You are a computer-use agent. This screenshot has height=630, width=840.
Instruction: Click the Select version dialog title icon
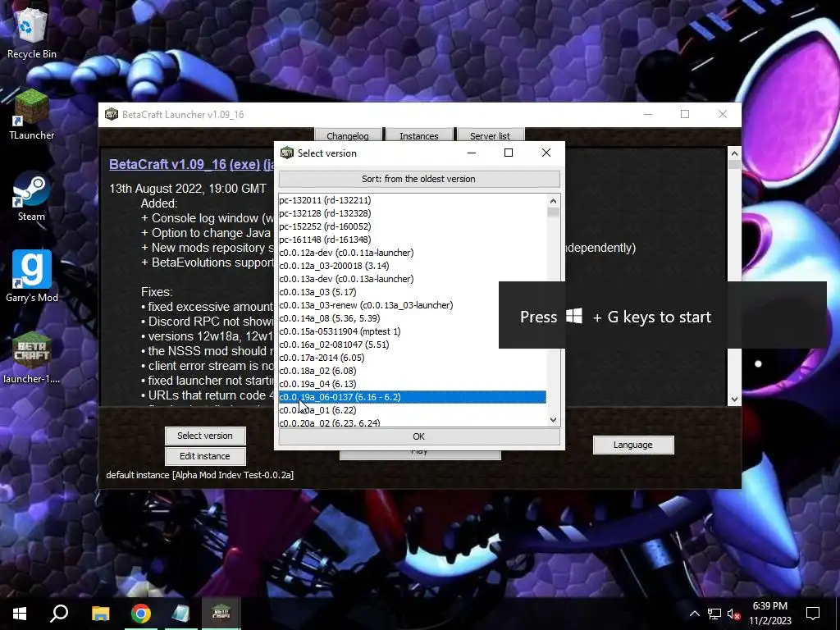point(287,153)
